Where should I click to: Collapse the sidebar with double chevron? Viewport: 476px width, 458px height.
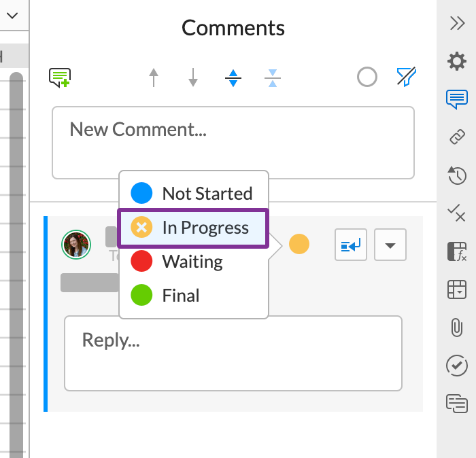(x=457, y=23)
